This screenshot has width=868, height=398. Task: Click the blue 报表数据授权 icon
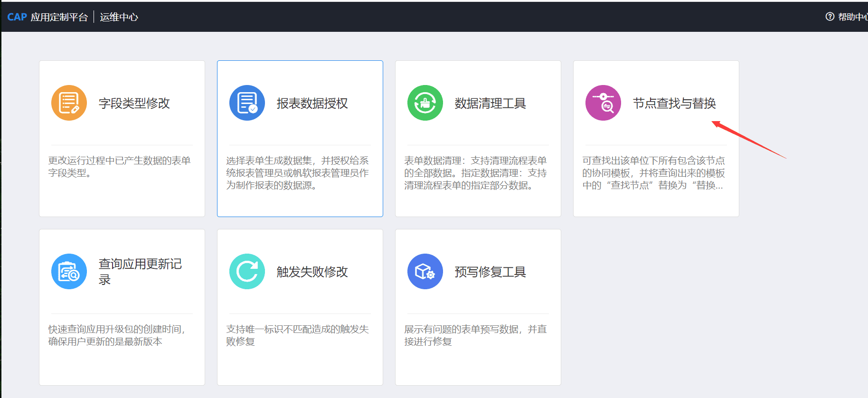247,103
